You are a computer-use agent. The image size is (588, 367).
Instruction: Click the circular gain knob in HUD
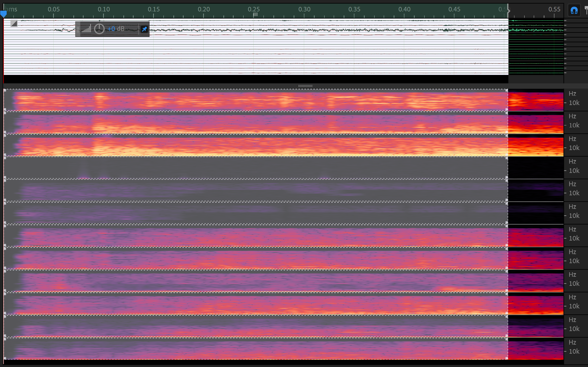coord(99,29)
